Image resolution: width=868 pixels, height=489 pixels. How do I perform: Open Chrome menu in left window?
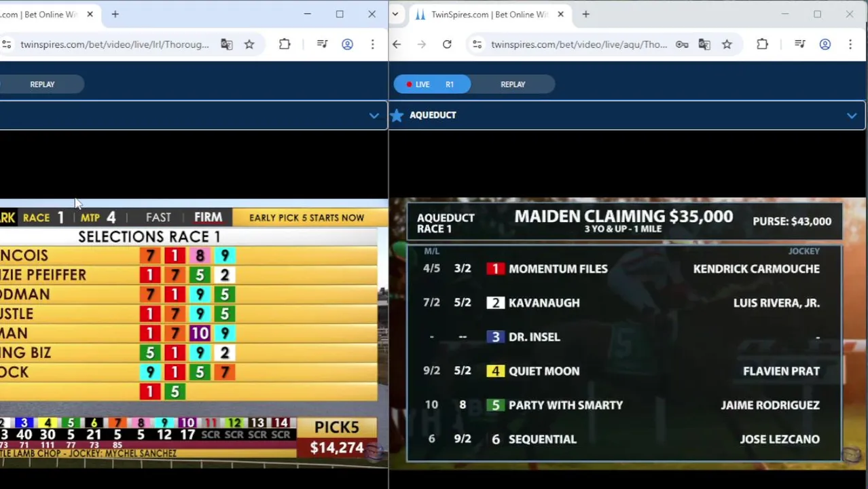click(x=372, y=44)
